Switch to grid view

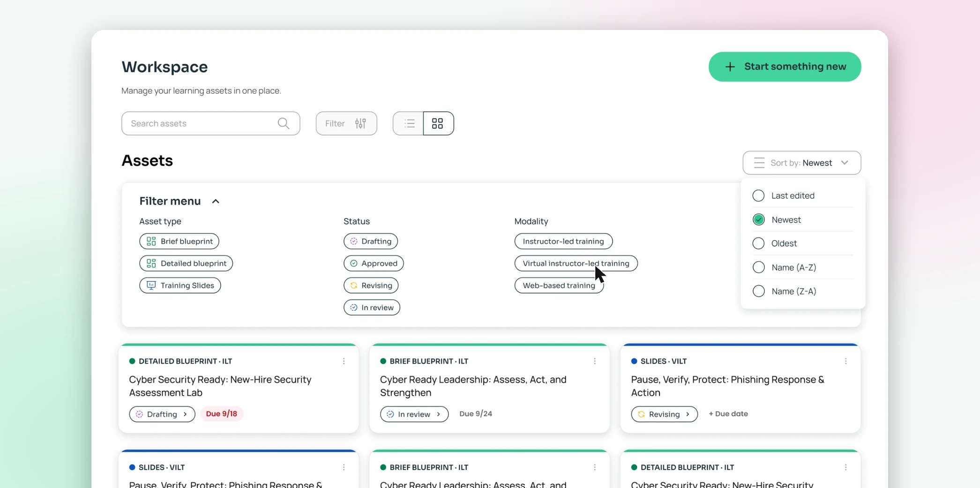[x=438, y=123]
